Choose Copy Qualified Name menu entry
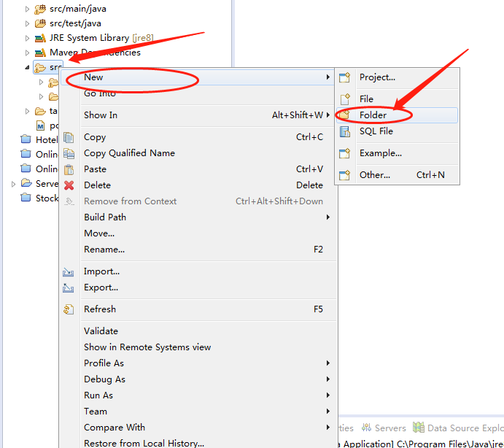The height and width of the screenshot is (448, 504). coord(129,153)
